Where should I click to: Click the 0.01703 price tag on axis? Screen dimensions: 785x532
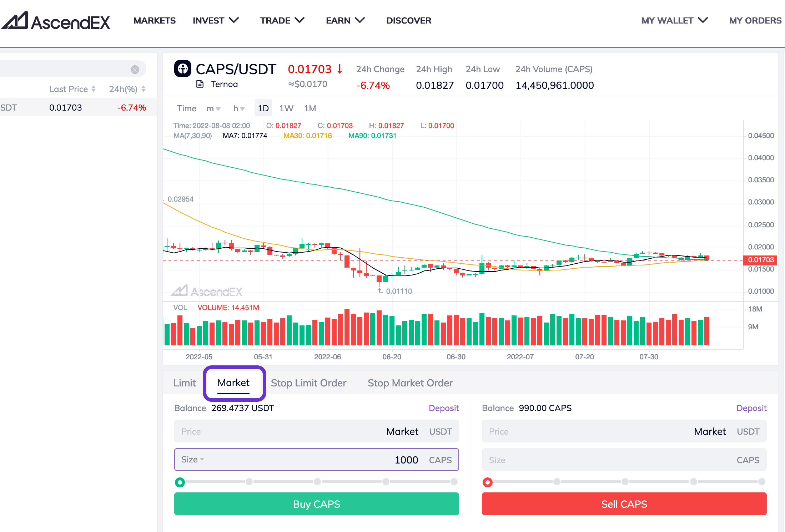pos(760,260)
